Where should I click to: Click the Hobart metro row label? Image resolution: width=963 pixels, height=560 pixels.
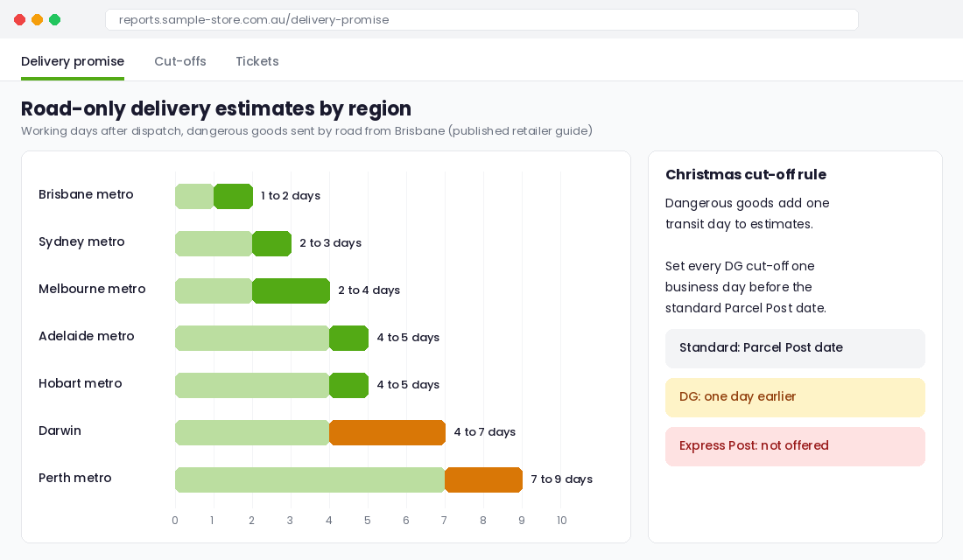click(x=81, y=384)
